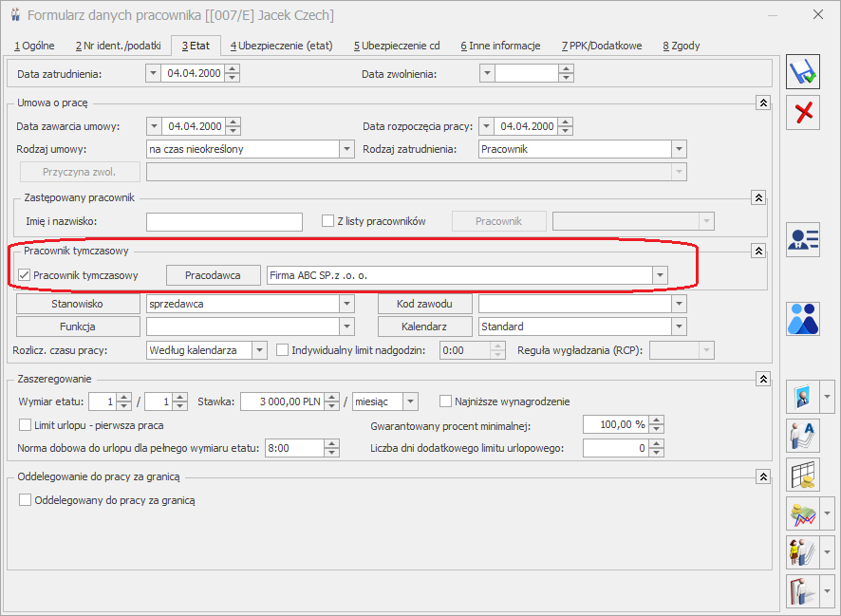Click the employee portrait icon in the sidebar
This screenshot has height=616, width=841.
[803, 397]
